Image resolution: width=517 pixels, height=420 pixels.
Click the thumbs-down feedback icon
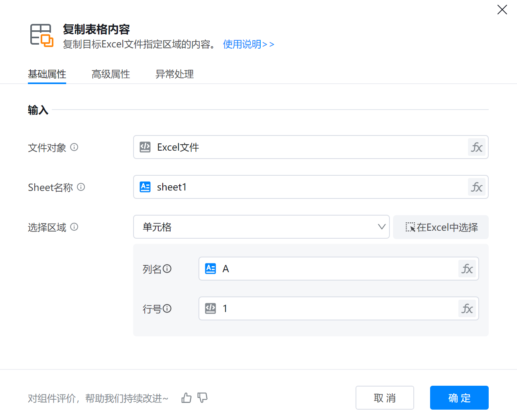click(x=202, y=398)
